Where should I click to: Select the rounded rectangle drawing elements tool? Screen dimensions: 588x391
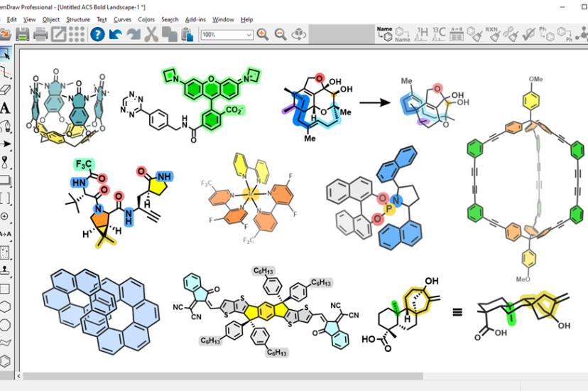tap(5, 180)
